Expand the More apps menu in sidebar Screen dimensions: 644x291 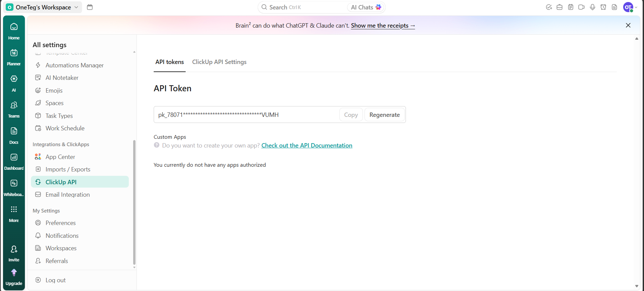(x=14, y=214)
